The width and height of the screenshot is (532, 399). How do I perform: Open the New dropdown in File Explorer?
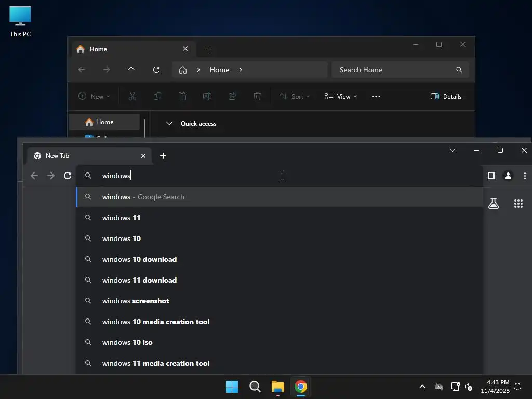pyautogui.click(x=94, y=96)
